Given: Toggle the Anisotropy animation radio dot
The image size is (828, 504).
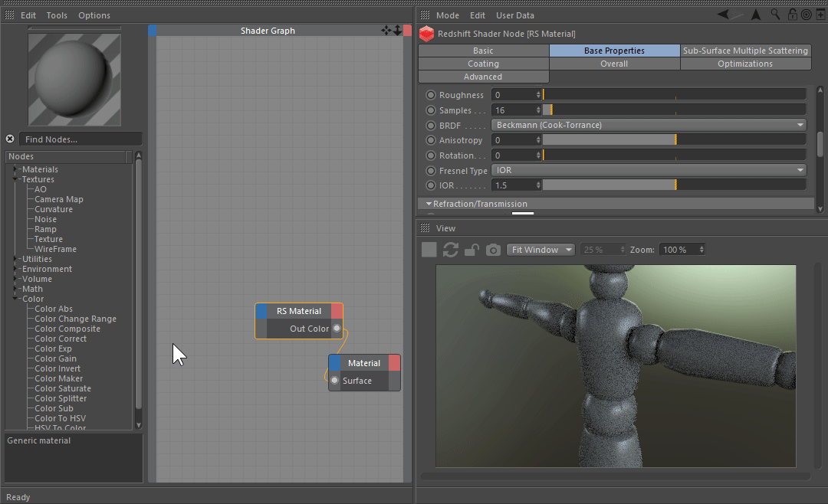Looking at the screenshot, I should coord(431,140).
